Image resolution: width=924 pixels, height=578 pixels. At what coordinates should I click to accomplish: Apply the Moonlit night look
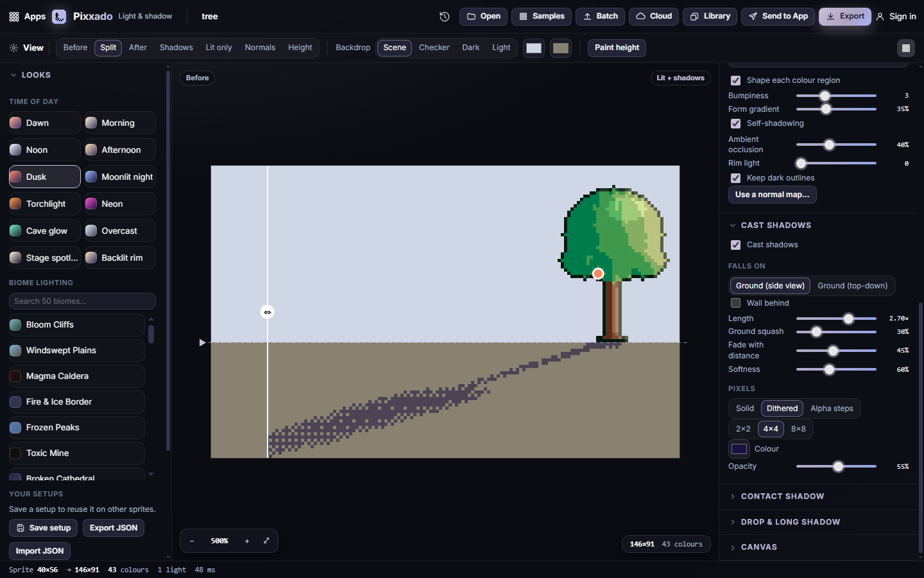click(x=120, y=177)
